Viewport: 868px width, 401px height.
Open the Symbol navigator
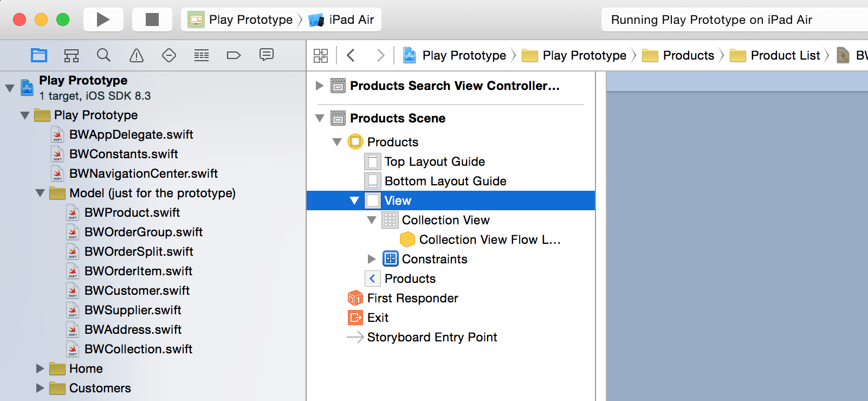point(72,55)
